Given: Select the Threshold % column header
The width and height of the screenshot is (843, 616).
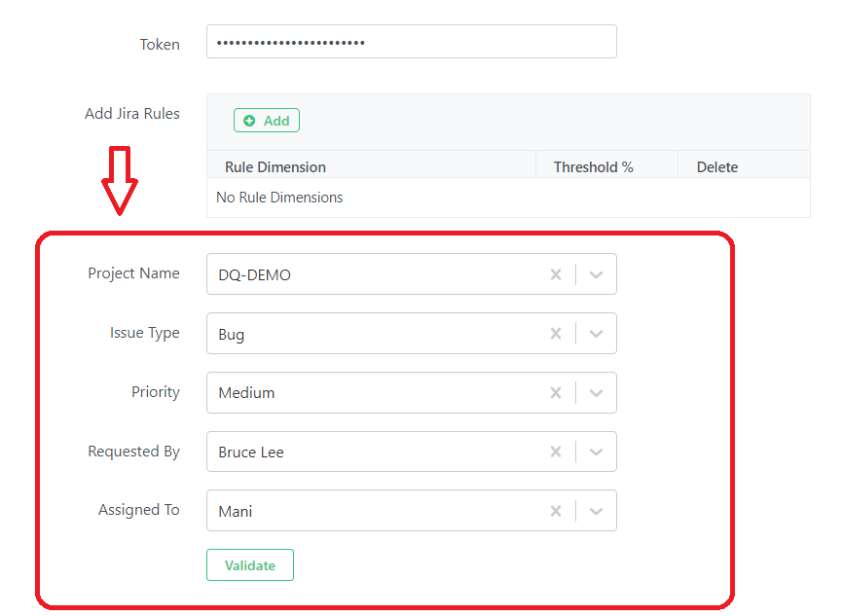Looking at the screenshot, I should pyautogui.click(x=594, y=167).
